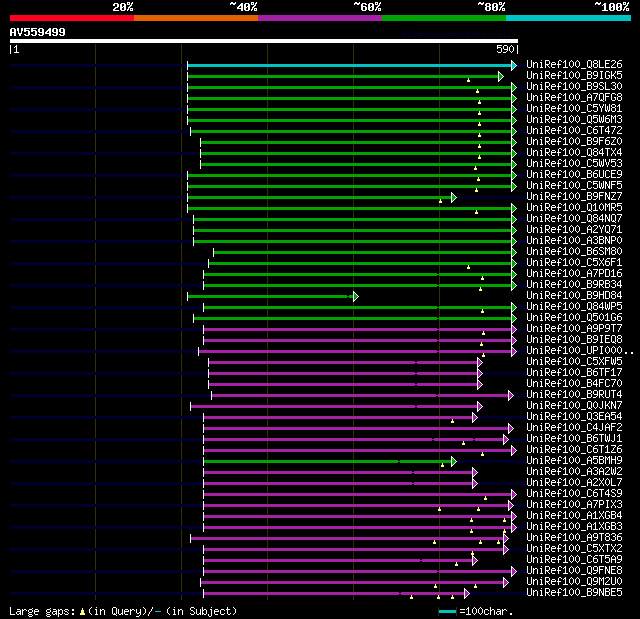Click the UniRef100_Q8LE26 hit label
The width and height of the screenshot is (640, 619).
pos(574,64)
